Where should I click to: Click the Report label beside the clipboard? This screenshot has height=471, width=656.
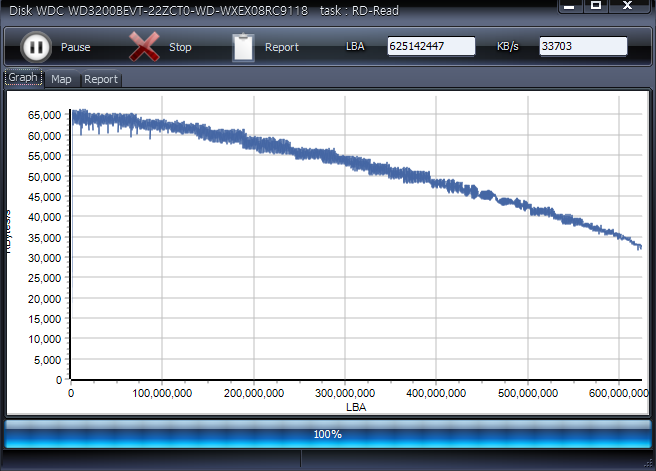pos(282,47)
